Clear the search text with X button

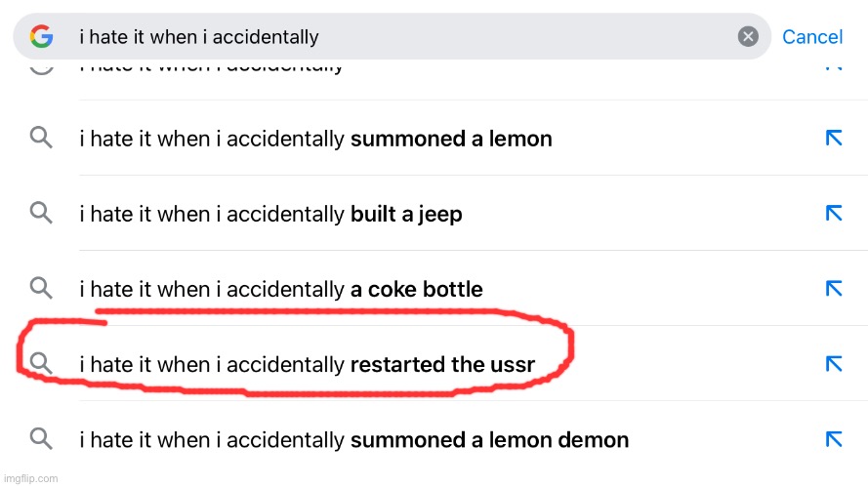click(748, 36)
